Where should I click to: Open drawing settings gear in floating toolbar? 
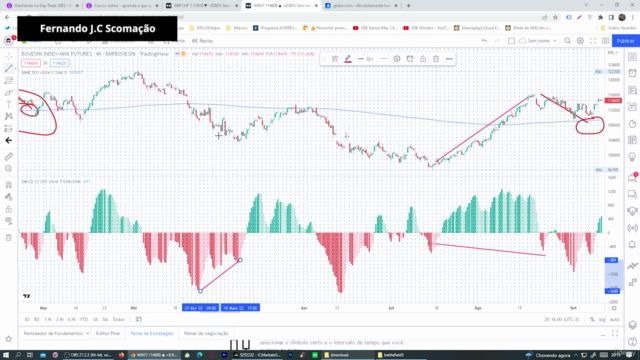point(397,59)
